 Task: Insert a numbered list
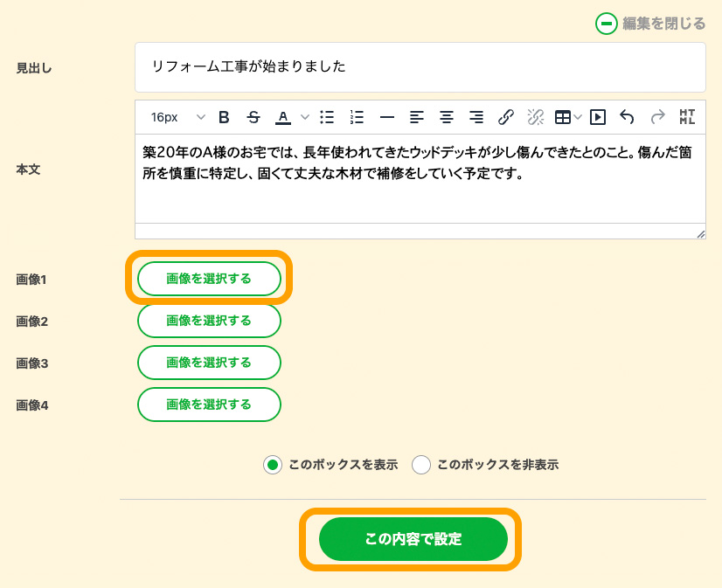tap(357, 117)
